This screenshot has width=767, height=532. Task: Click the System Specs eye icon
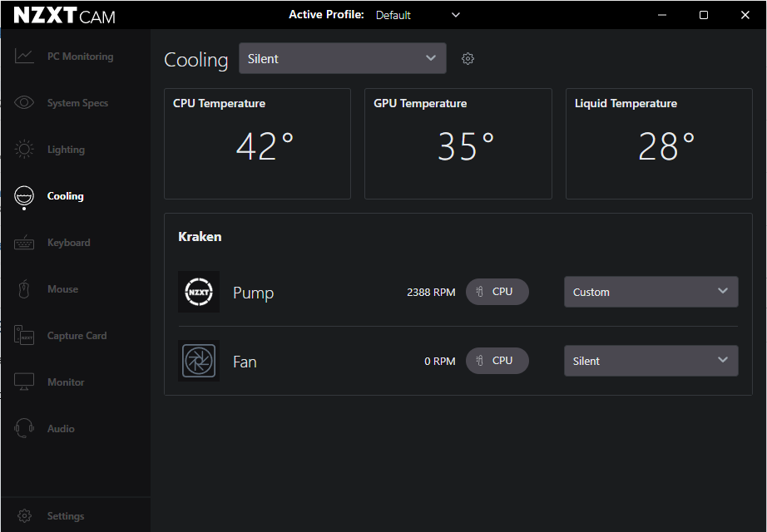tap(24, 103)
